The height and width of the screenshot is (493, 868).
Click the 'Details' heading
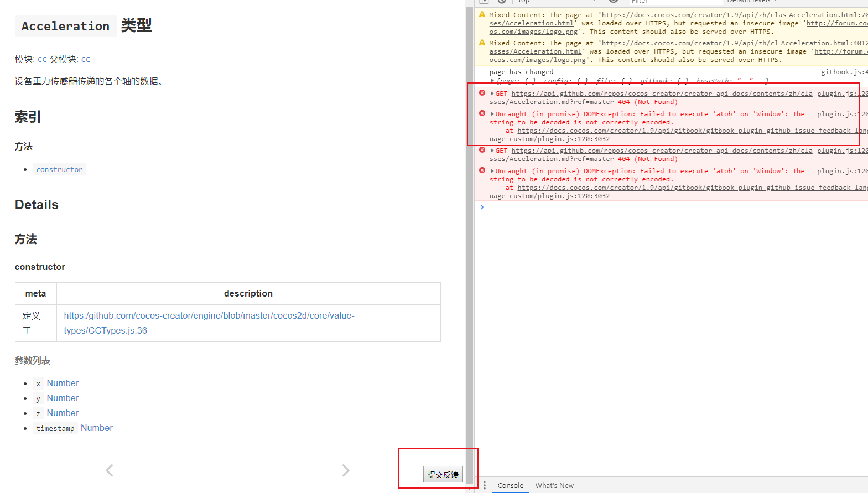pyautogui.click(x=37, y=205)
